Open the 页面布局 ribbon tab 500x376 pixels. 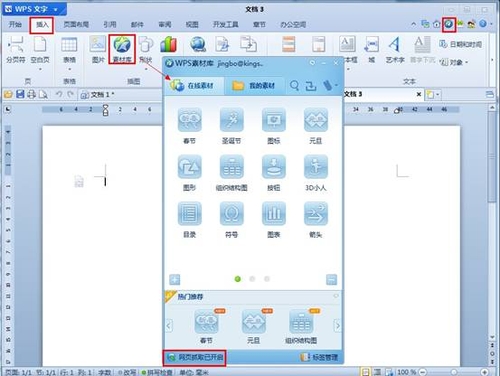[76, 24]
